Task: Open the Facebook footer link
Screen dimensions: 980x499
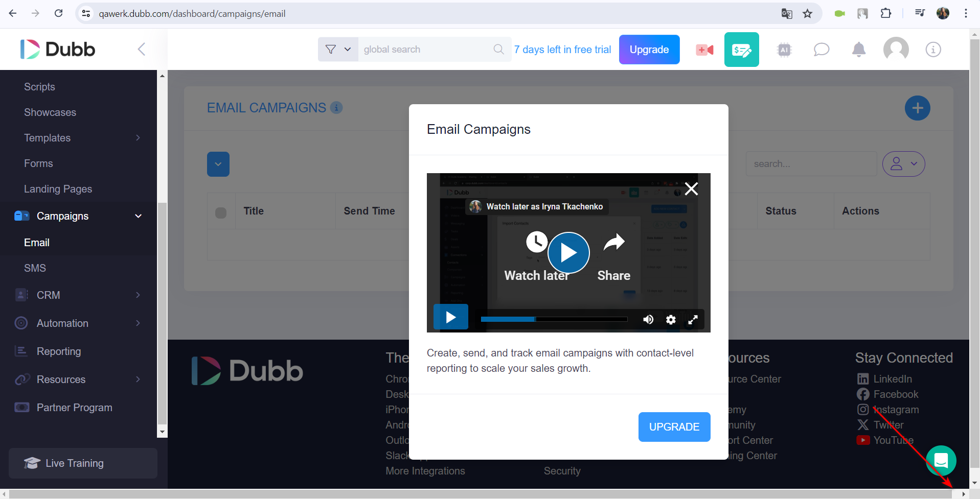Action: [x=887, y=394]
